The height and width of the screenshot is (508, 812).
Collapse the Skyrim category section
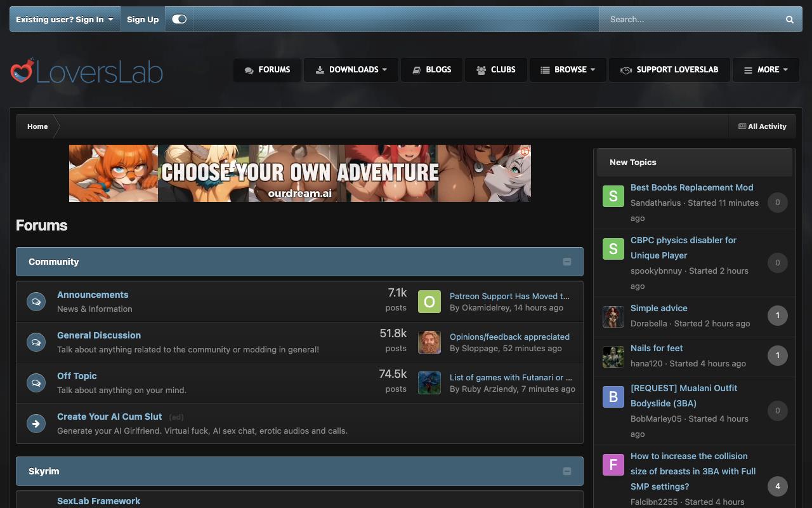pyautogui.click(x=567, y=471)
